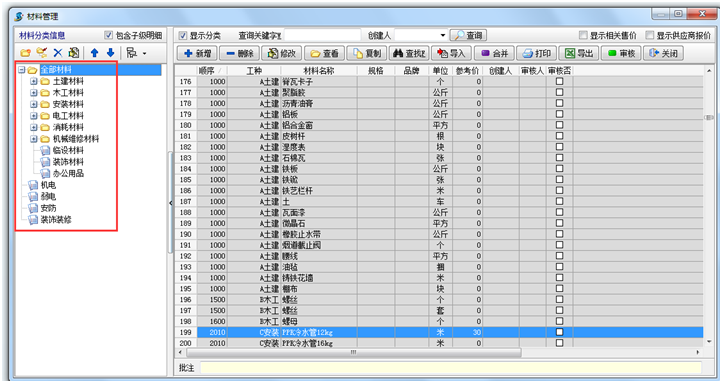722x383 pixels.
Task: Click 修改 modify button
Action: click(x=281, y=53)
